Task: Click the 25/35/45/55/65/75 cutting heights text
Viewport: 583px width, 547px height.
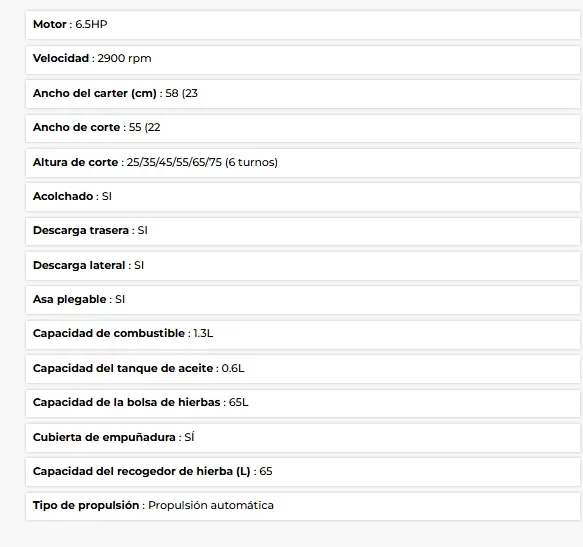Action: tap(174, 163)
